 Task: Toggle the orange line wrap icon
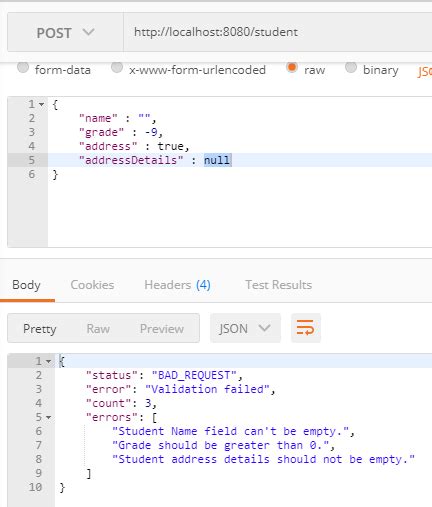pos(306,328)
